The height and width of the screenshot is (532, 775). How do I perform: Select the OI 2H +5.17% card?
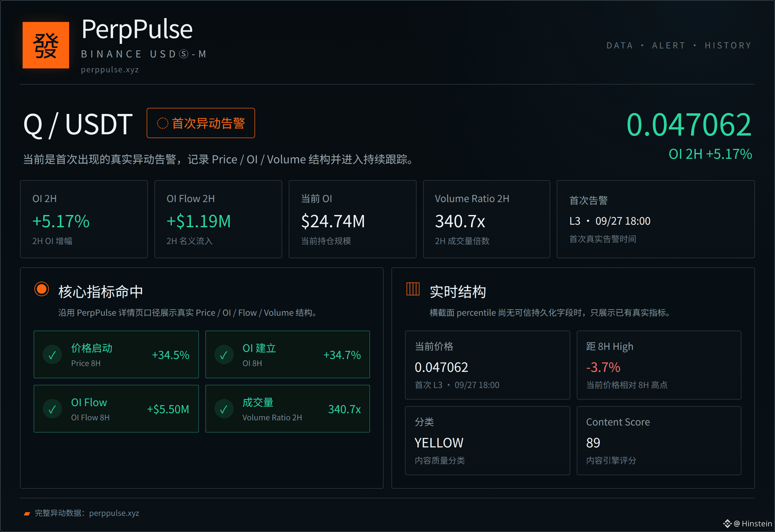(84, 219)
